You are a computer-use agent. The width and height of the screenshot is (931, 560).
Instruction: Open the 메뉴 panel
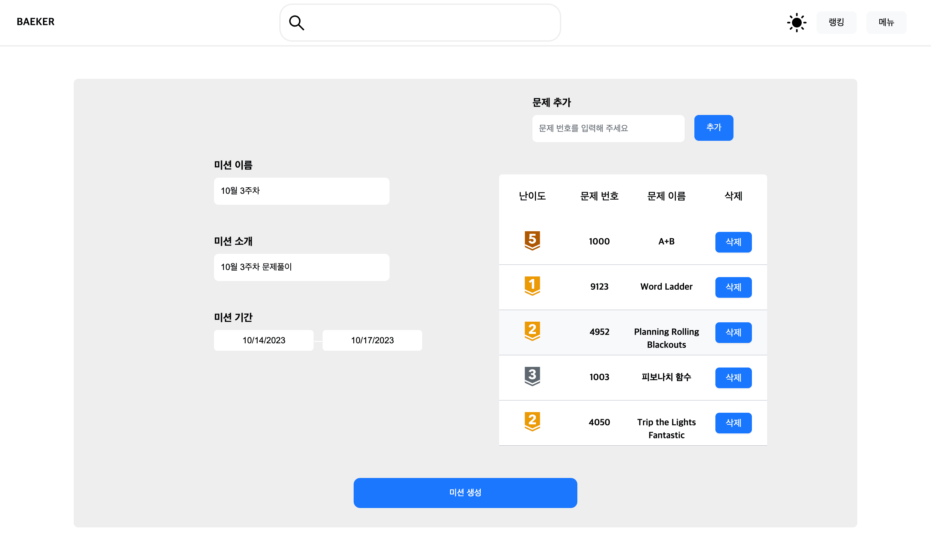tap(886, 22)
